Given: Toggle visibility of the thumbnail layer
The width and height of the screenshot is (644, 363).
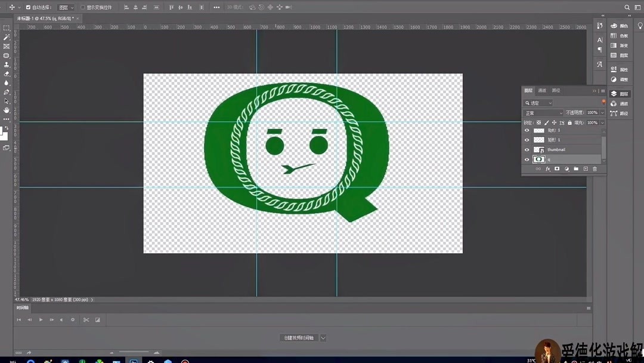Looking at the screenshot, I should coord(527,150).
